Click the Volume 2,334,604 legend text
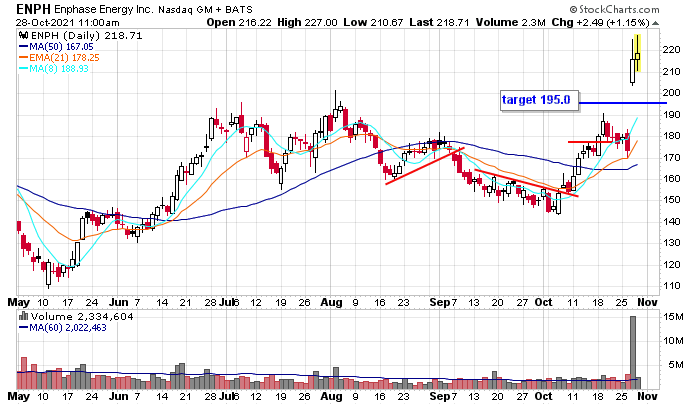Image resolution: width=700 pixels, height=405 pixels. coord(82,317)
